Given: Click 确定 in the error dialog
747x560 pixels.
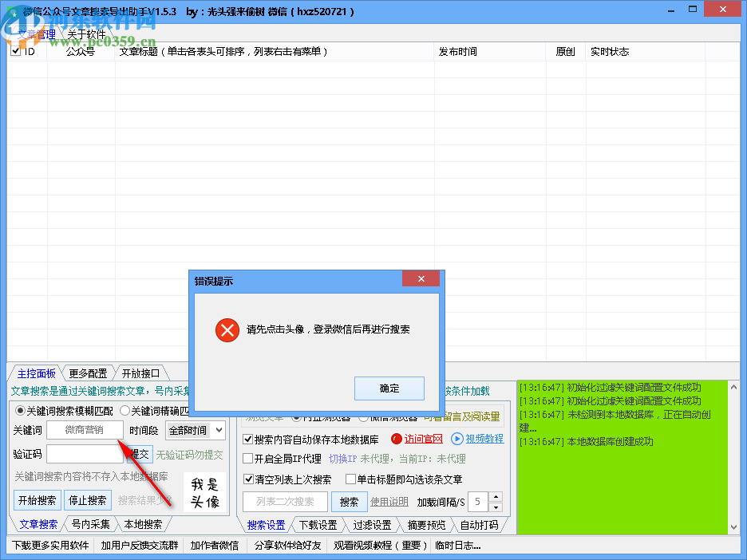Looking at the screenshot, I should pos(389,388).
